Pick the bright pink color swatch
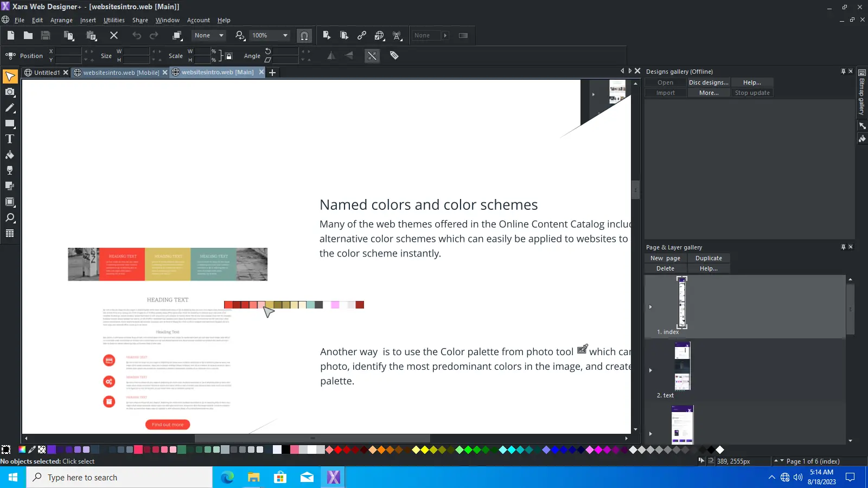This screenshot has height=488, width=868. pyautogui.click(x=138, y=450)
